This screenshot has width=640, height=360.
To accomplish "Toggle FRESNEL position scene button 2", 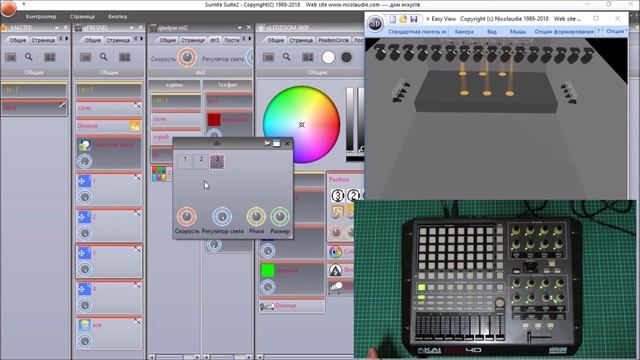I will point(109,225).
